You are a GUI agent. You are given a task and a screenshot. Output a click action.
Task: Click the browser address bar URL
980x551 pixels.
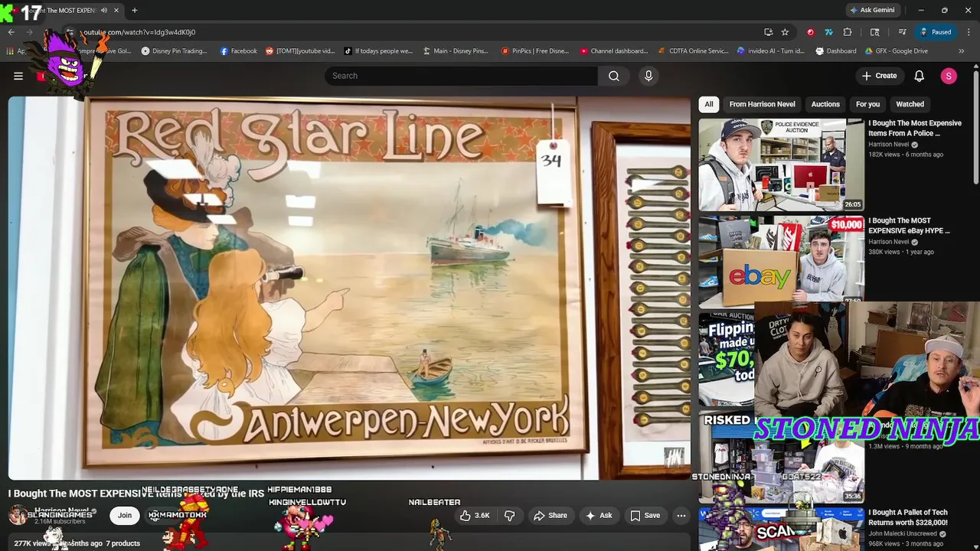click(x=138, y=32)
